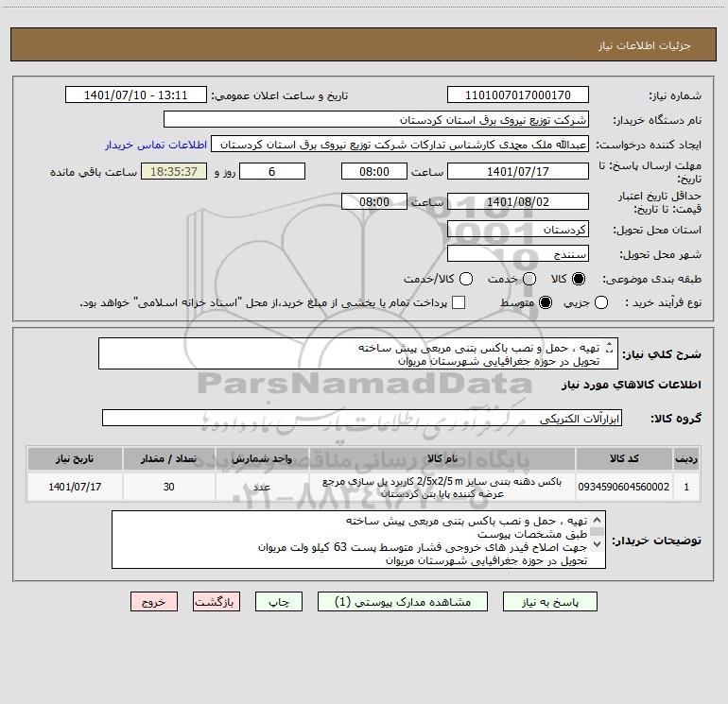The height and width of the screenshot is (704, 728).
Task: Click table date cell 1401/07/17
Action: (75, 487)
